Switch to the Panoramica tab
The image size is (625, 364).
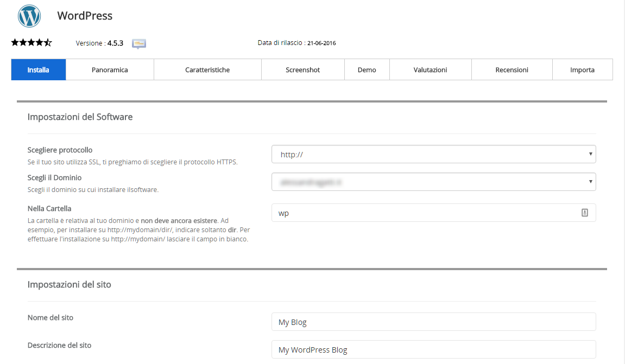pos(110,69)
